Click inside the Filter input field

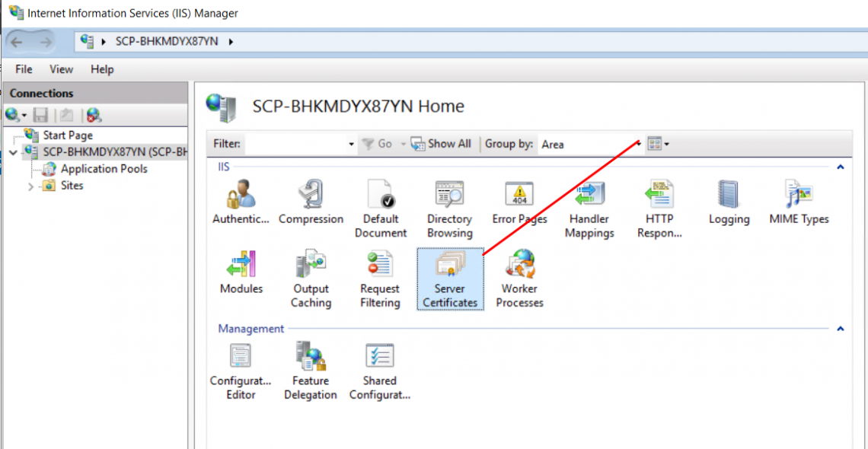tap(295, 145)
